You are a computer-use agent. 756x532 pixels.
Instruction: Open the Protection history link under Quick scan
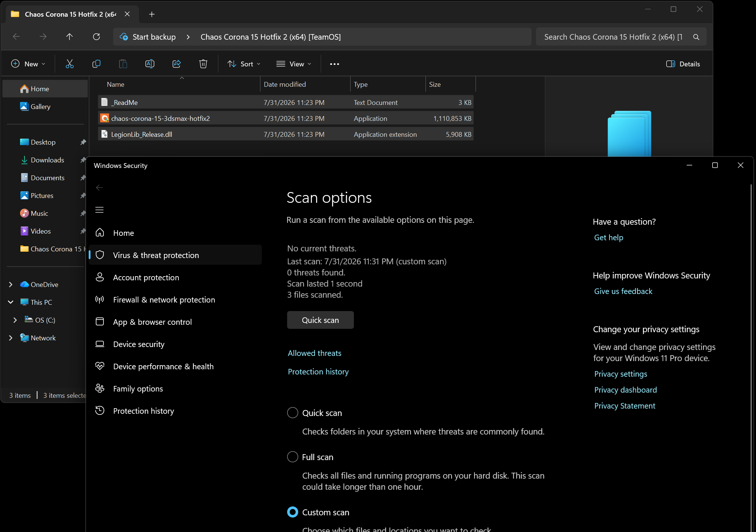pyautogui.click(x=318, y=371)
